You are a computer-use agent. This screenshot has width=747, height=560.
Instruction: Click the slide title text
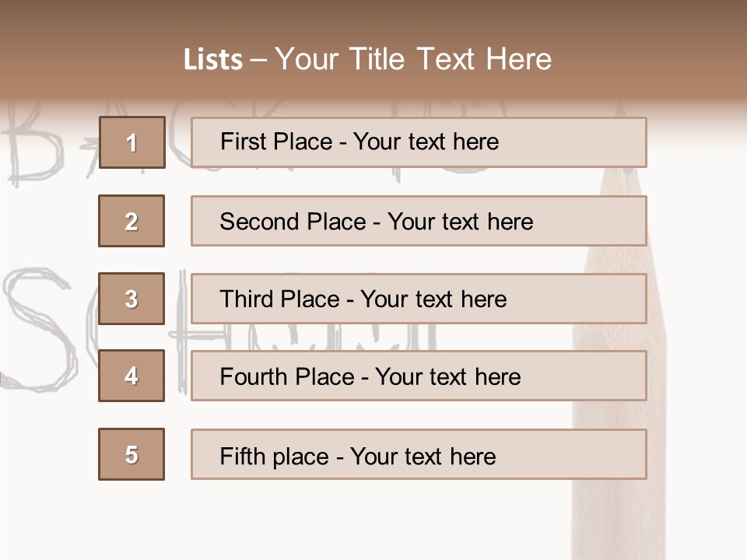[x=367, y=59]
